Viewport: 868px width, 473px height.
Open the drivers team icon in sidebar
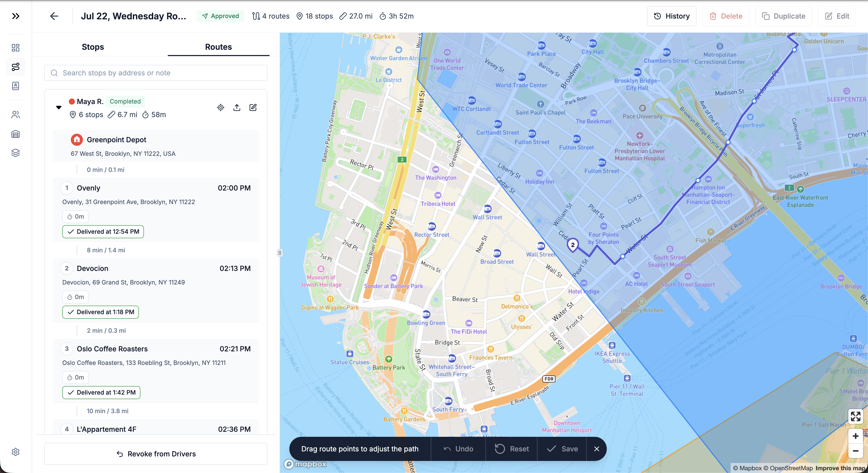[16, 115]
